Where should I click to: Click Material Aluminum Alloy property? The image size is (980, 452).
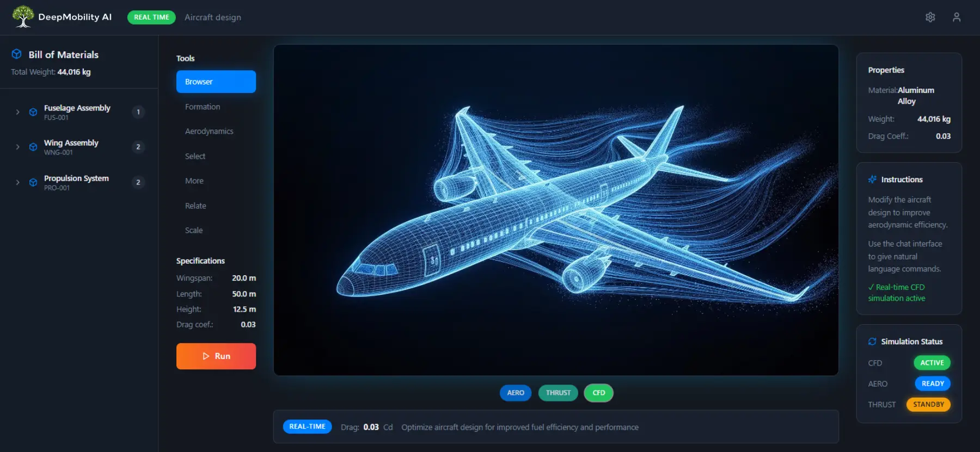(x=909, y=96)
